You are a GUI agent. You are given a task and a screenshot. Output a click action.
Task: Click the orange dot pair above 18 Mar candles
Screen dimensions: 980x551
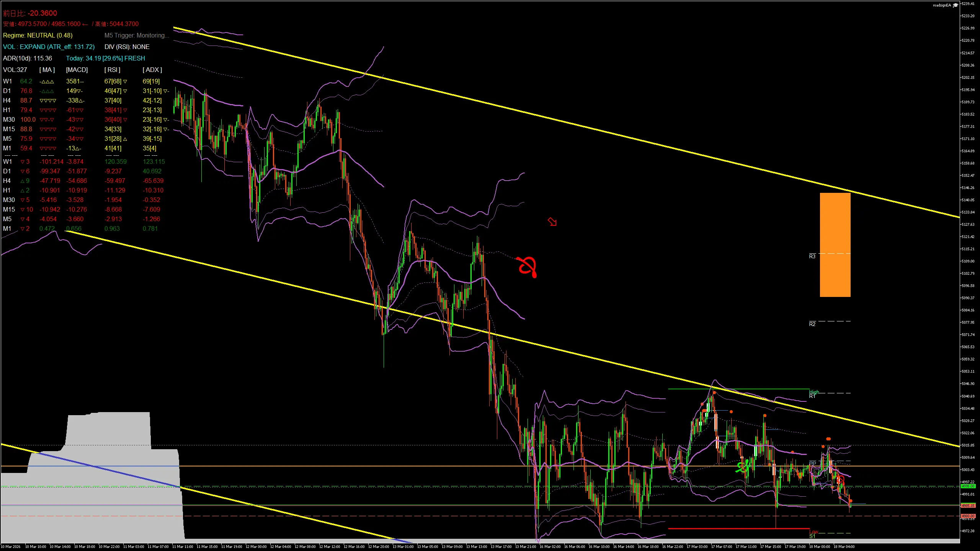coord(828,439)
